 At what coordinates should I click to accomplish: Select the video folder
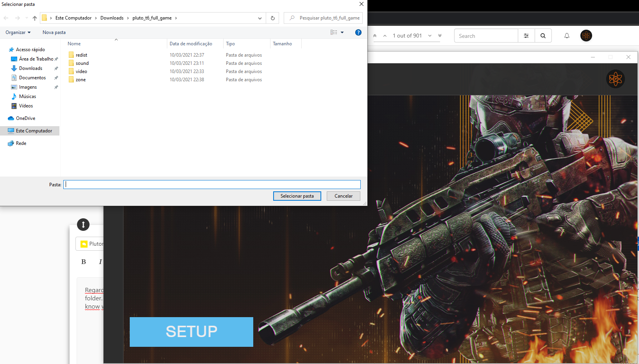tap(81, 71)
